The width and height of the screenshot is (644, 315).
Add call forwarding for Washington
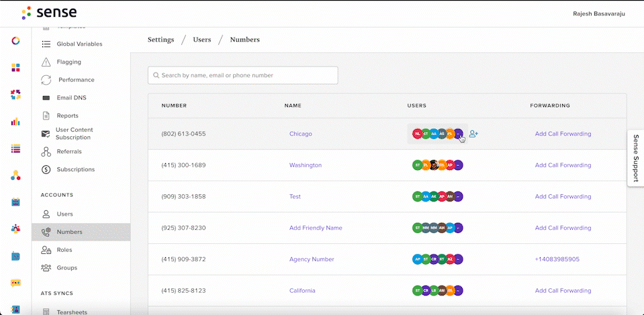pos(563,165)
